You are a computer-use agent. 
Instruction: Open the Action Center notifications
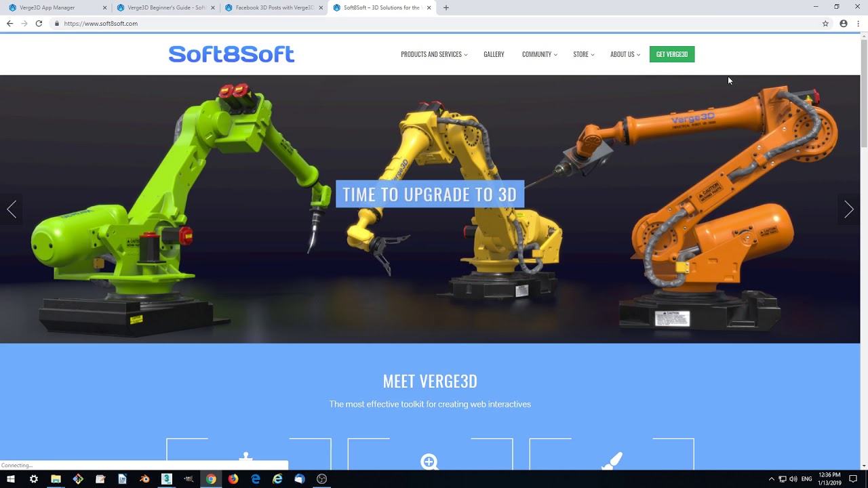point(853,479)
